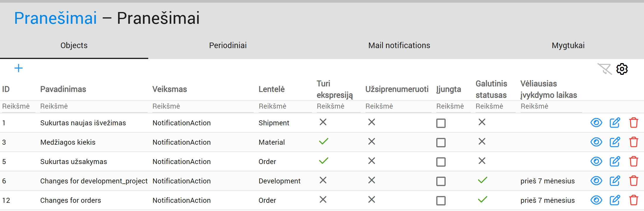This screenshot has height=211, width=644.
Task: View the 'Changes for orders' notification details
Action: 596,200
